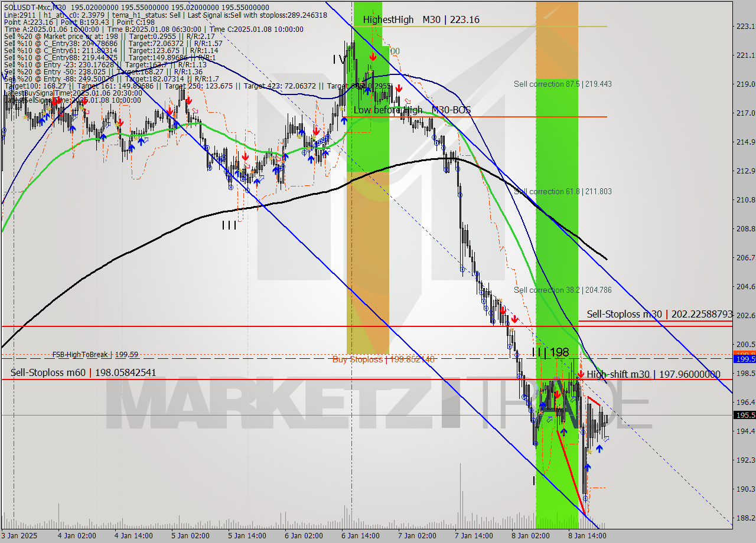Click the 'Sell %10 @ Entry -23' line
The height and width of the screenshot is (543, 756).
105,65
